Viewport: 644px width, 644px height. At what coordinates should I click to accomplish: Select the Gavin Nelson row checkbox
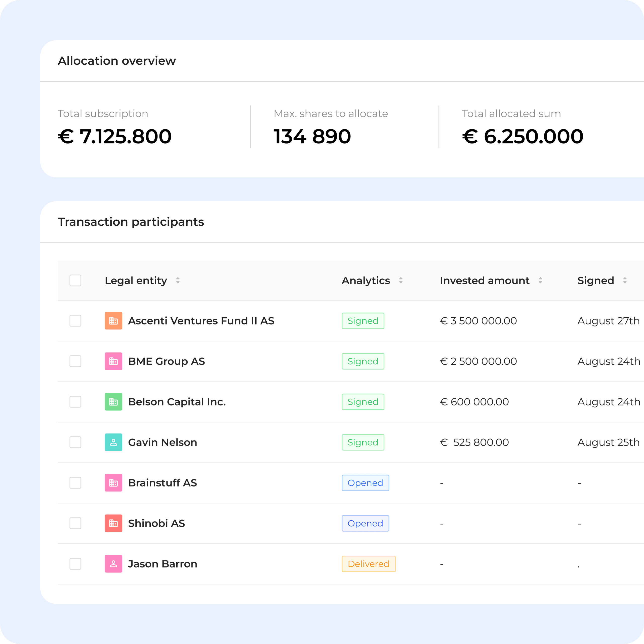pos(75,442)
